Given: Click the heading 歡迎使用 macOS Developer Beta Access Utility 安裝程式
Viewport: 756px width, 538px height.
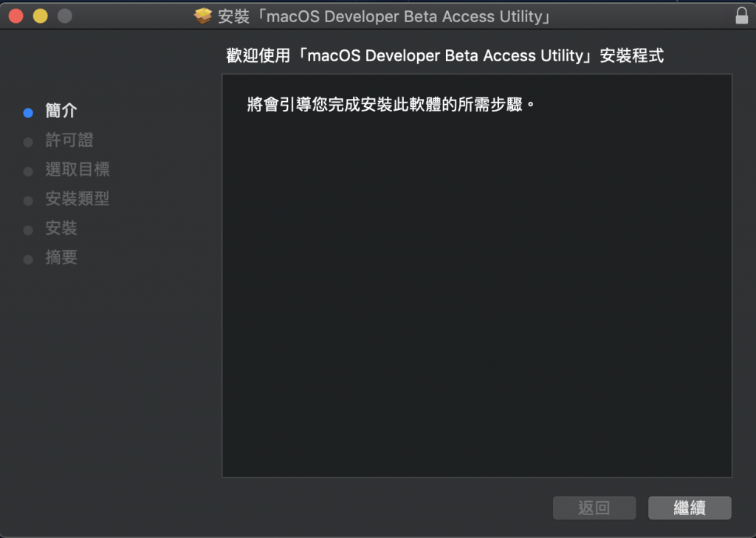Looking at the screenshot, I should click(x=445, y=55).
